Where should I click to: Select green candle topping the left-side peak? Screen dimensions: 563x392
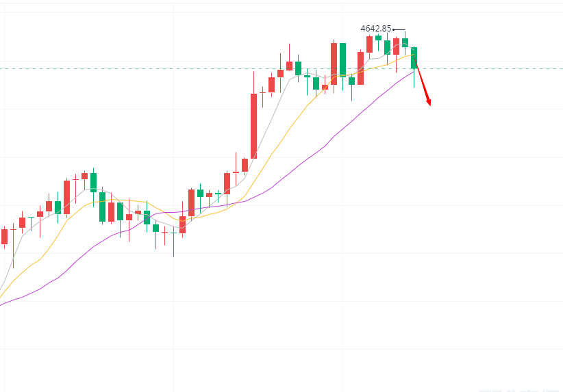tap(93, 182)
